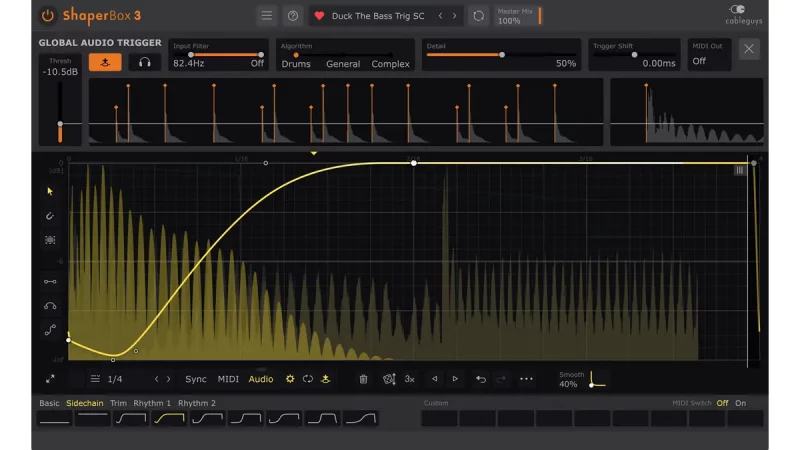Switch trigger mode to MIDI
Viewport: 800px width, 450px height.
228,379
